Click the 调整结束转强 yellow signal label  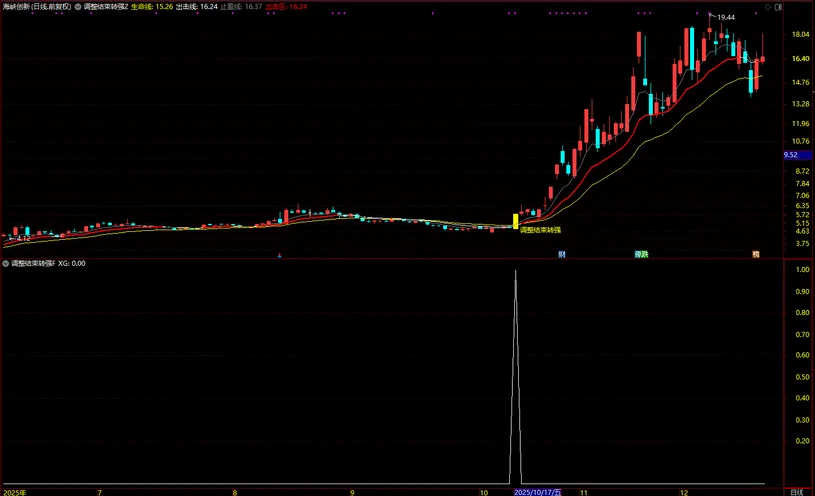click(540, 230)
